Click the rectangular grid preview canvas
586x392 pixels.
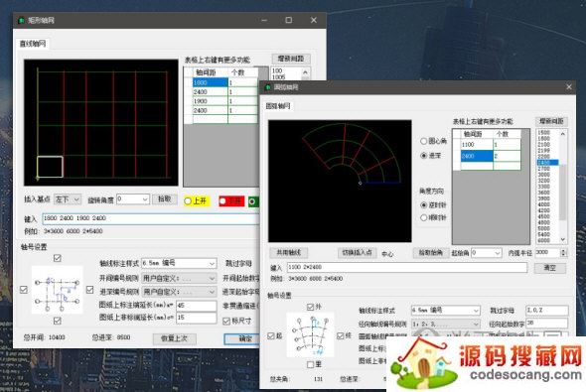coord(101,122)
